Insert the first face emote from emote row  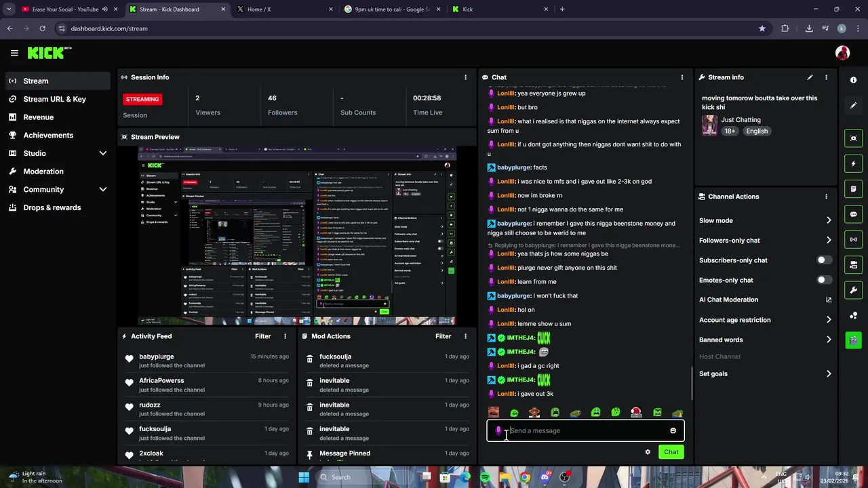coord(494,413)
